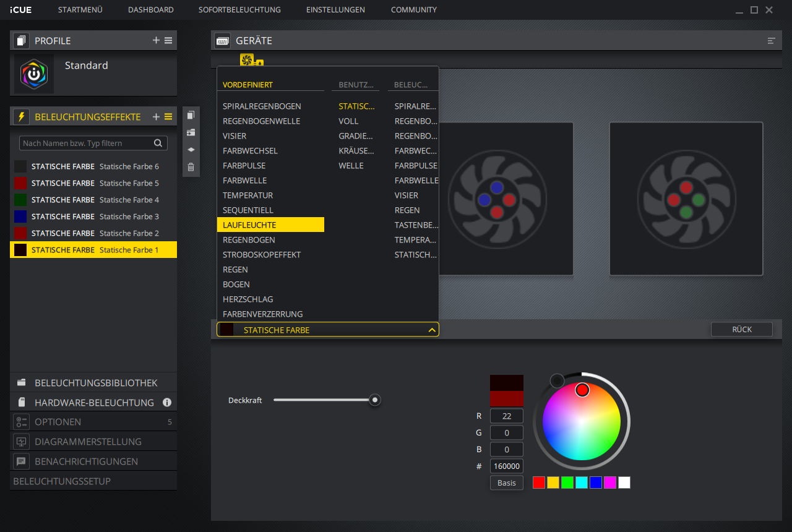The image size is (792, 532).
Task: Click green color chip of Statische Farbe 4
Action: tap(20, 200)
